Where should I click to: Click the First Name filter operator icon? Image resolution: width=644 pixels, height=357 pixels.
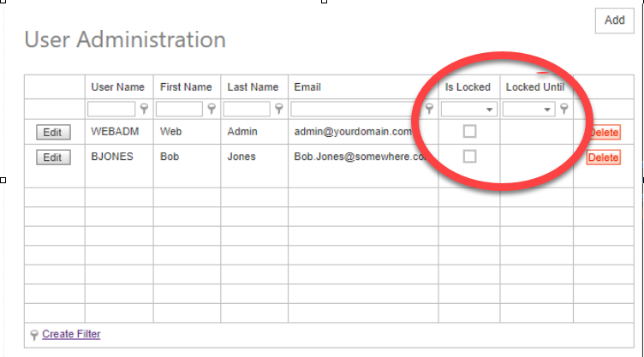coord(212,109)
